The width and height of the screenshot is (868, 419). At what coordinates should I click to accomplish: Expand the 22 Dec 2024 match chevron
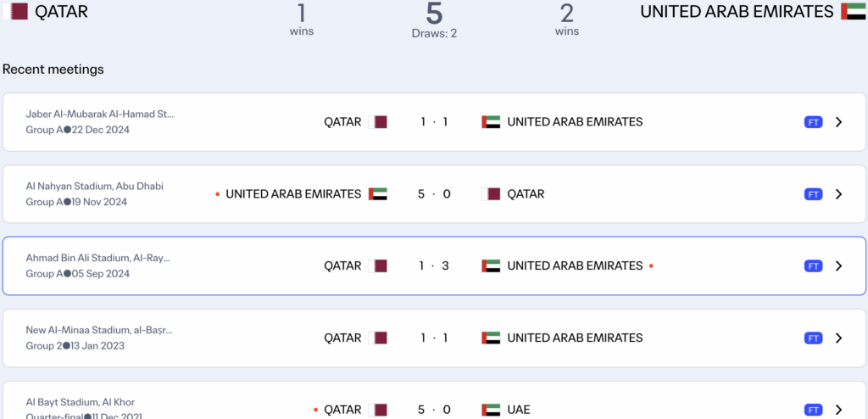838,122
